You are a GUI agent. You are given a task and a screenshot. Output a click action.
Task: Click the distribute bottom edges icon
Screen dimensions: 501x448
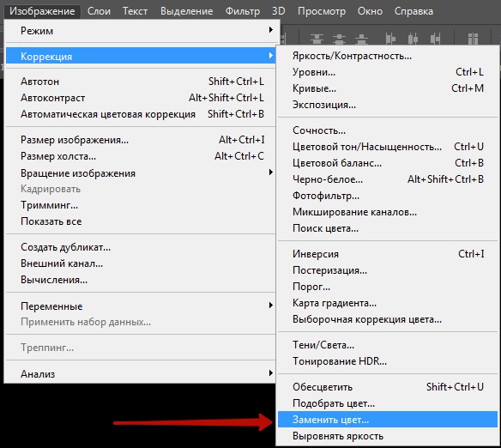[361, 39]
